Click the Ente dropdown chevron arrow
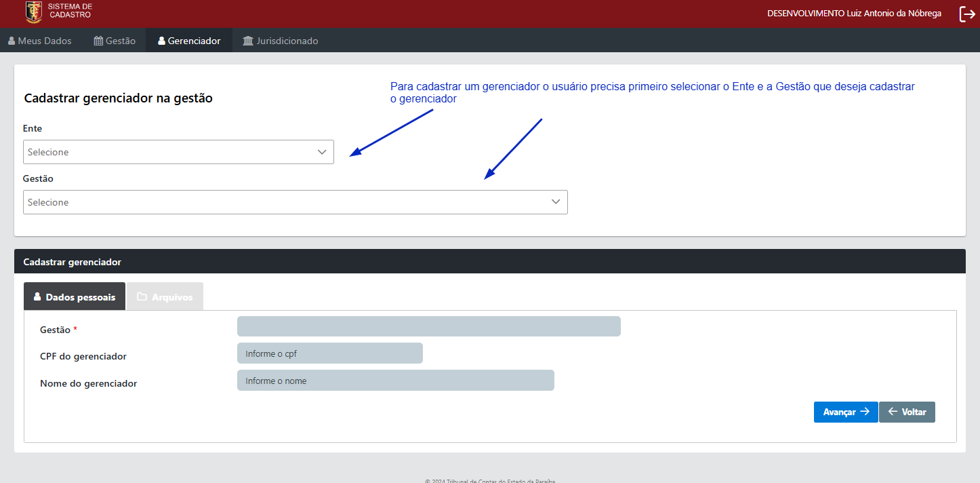Viewport: 980px width, 483px height. tap(322, 152)
